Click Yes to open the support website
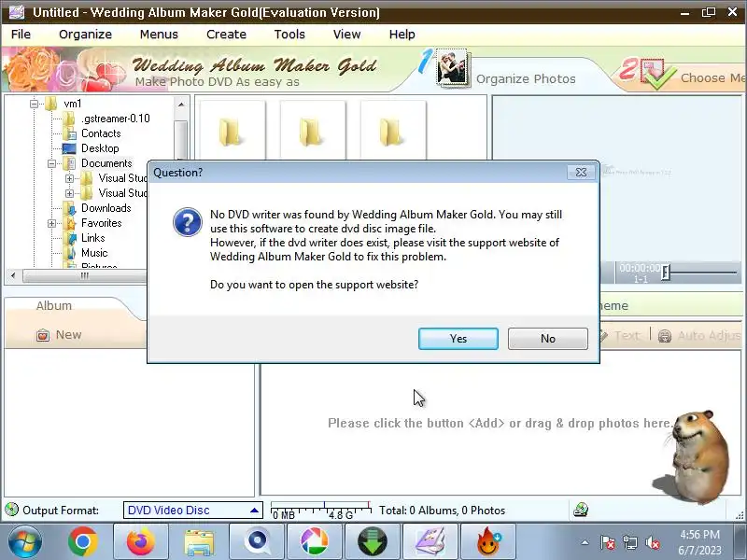The height and width of the screenshot is (560, 747). pos(458,339)
